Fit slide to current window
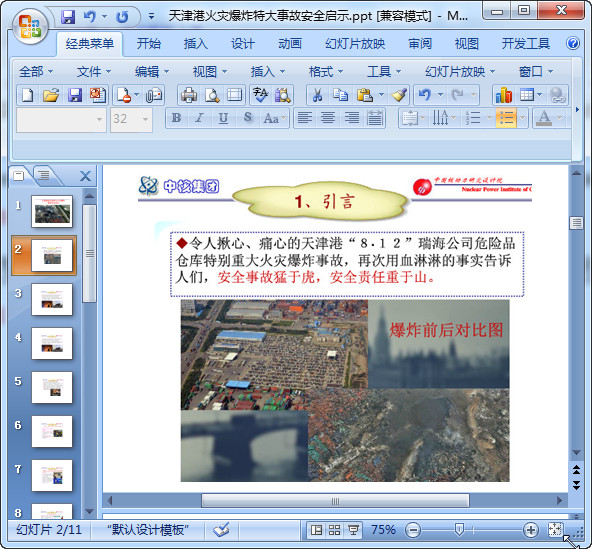592x549 pixels. (555, 530)
